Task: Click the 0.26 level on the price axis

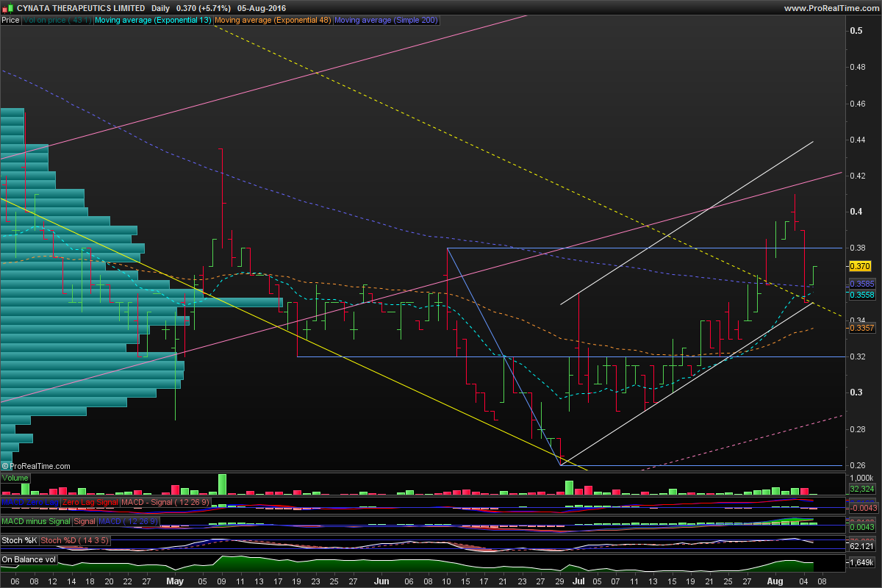Action: coord(858,465)
